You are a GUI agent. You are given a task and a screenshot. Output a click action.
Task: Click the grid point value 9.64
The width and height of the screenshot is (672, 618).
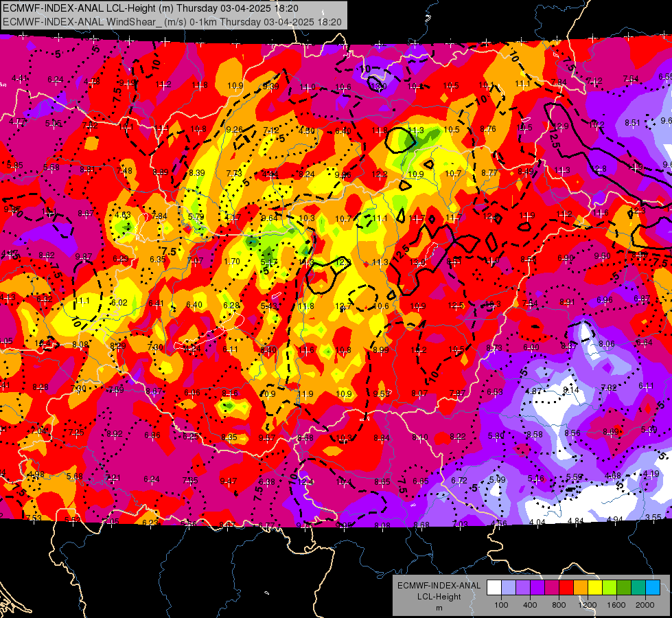(x=270, y=218)
